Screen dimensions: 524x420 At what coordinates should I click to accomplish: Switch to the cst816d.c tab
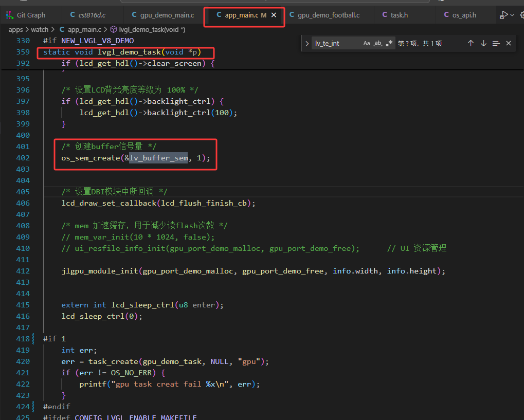92,15
